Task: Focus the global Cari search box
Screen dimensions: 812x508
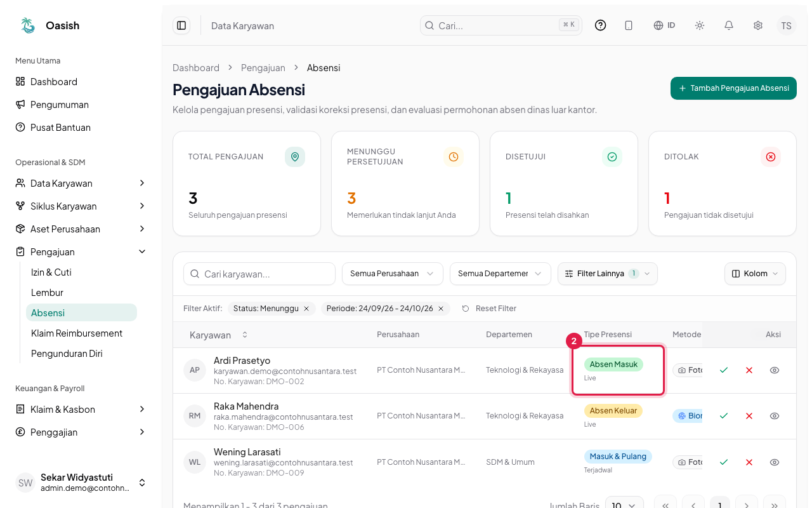Action: [501, 25]
